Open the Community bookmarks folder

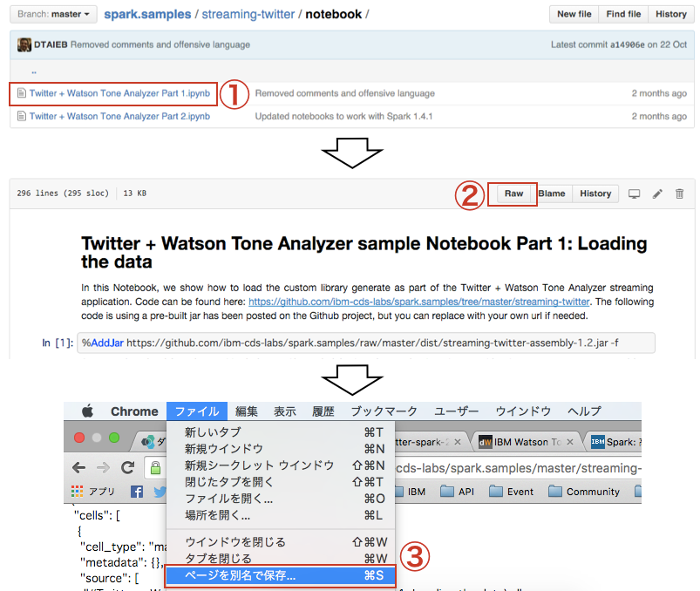(584, 492)
